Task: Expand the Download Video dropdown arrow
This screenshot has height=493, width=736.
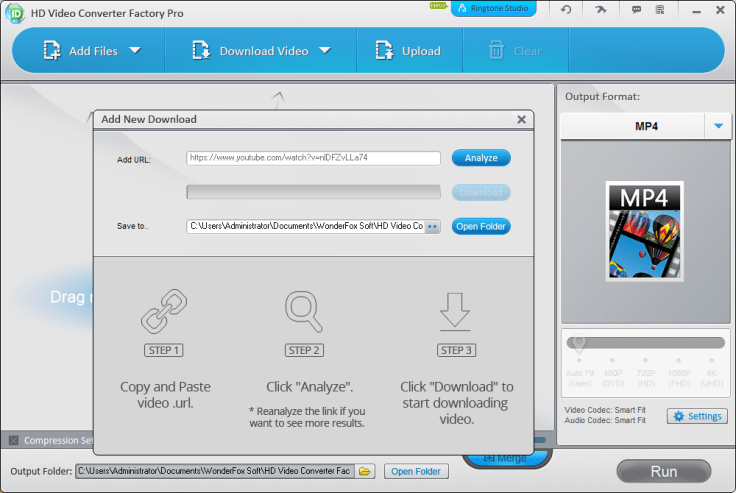Action: click(324, 51)
